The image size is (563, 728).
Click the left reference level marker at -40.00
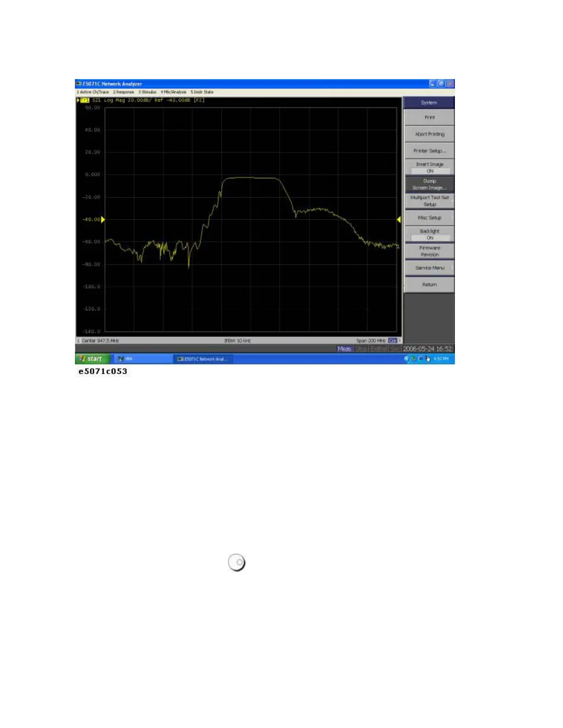(x=103, y=220)
